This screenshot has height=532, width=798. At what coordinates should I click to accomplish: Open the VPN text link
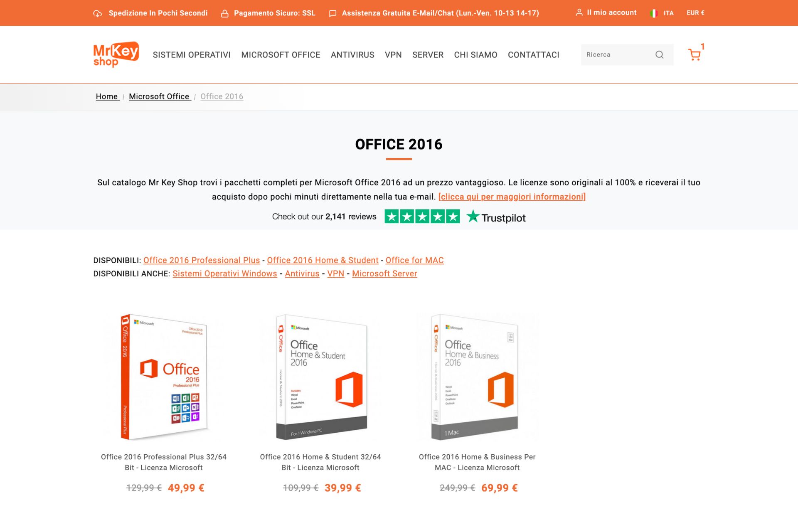[x=335, y=273]
